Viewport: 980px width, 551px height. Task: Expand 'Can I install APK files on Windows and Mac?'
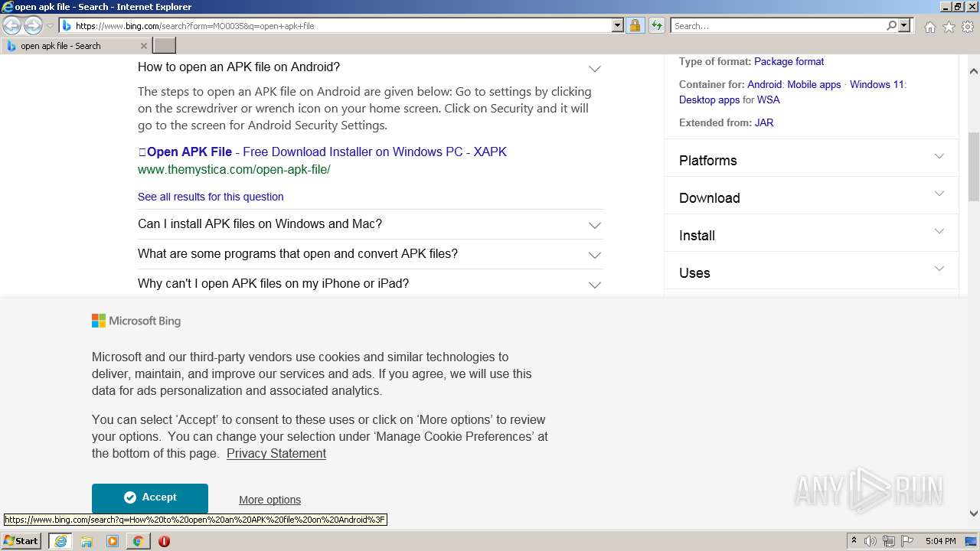(595, 225)
